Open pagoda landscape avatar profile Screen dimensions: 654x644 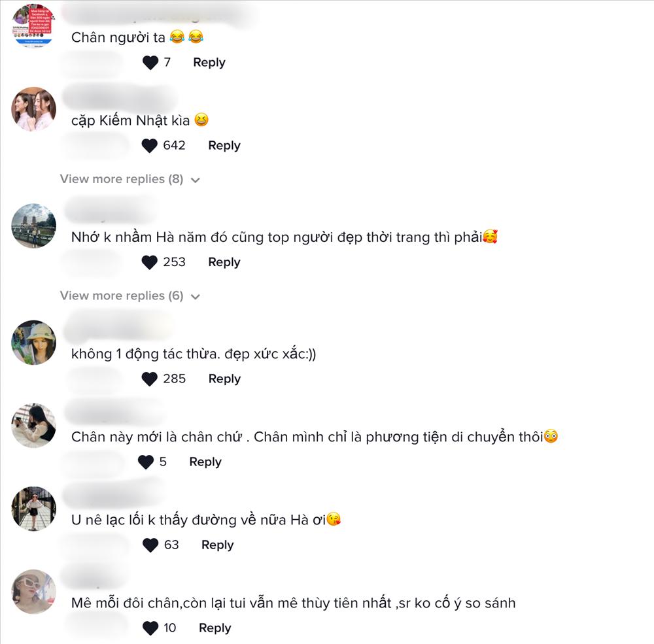click(x=33, y=226)
